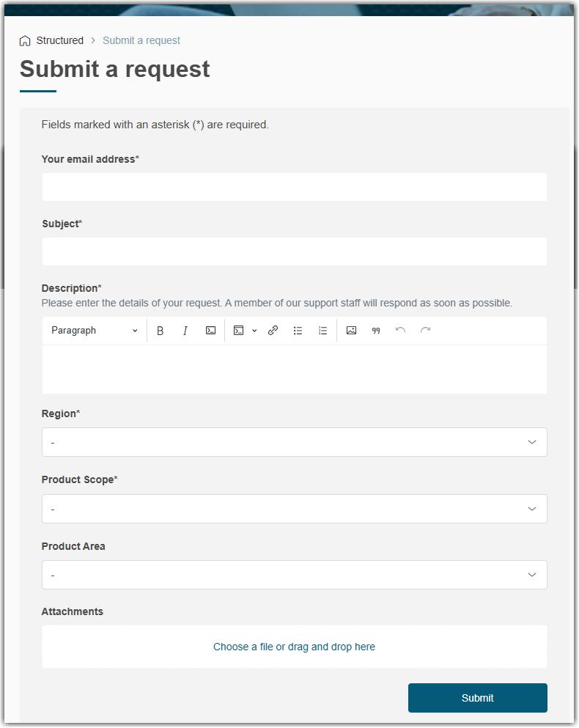Viewport: 579px width, 728px height.
Task: Insert a link in description
Action: (273, 331)
